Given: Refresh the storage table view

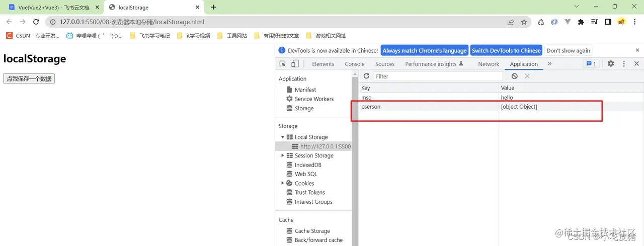Looking at the screenshot, I should click(x=366, y=76).
